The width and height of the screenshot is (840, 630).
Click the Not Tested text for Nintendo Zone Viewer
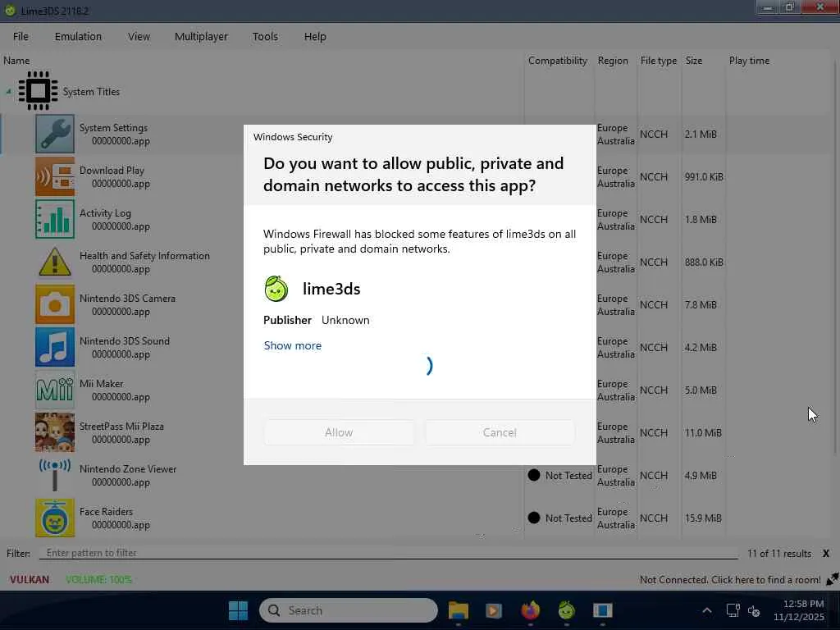(568, 475)
